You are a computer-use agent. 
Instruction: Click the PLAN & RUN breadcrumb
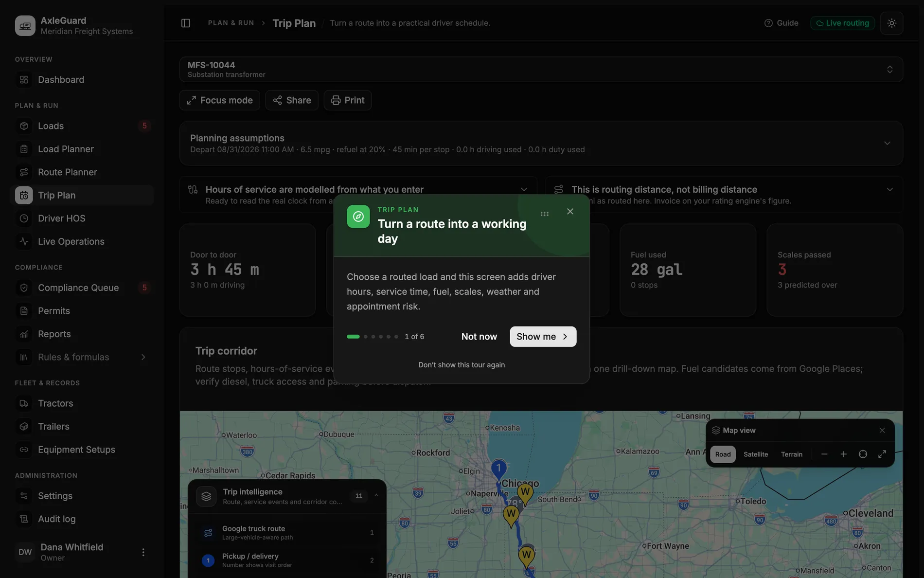[x=231, y=23]
